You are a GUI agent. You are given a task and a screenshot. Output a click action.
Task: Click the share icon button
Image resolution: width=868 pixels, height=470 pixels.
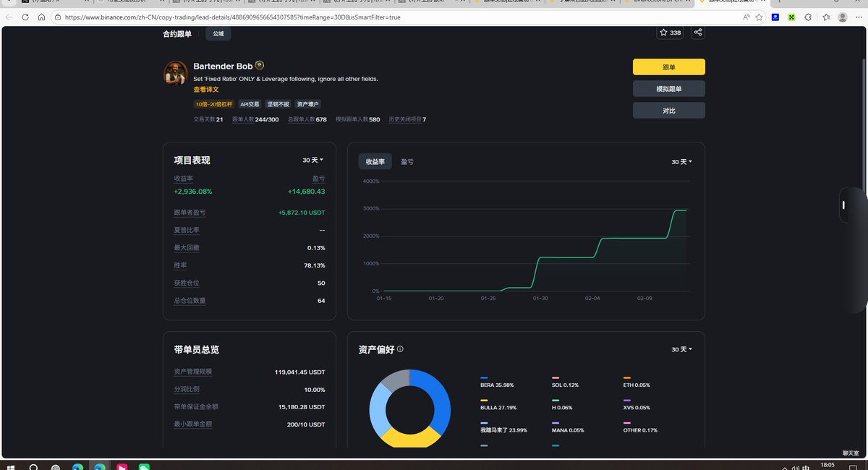click(697, 33)
